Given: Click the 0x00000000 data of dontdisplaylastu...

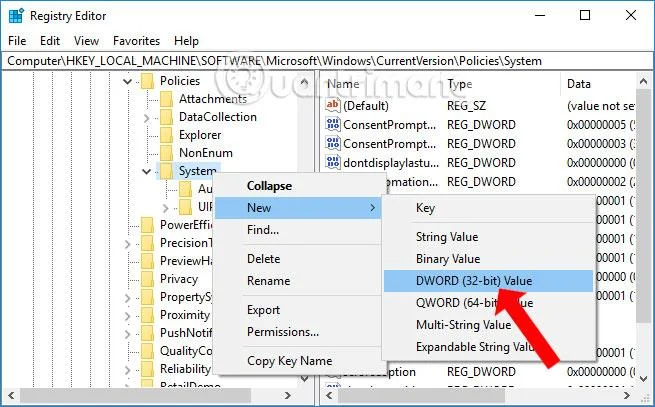Looking at the screenshot, I should 600,163.
